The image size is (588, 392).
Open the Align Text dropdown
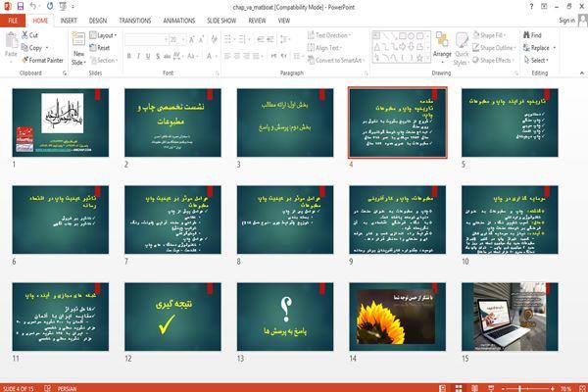click(324, 48)
